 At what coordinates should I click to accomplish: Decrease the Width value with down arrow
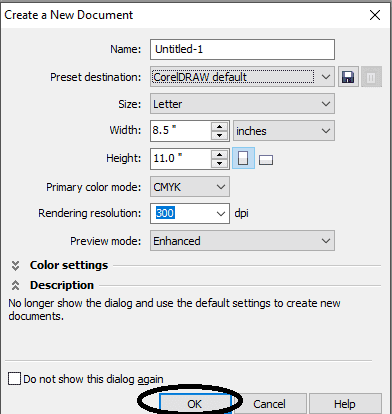point(219,135)
